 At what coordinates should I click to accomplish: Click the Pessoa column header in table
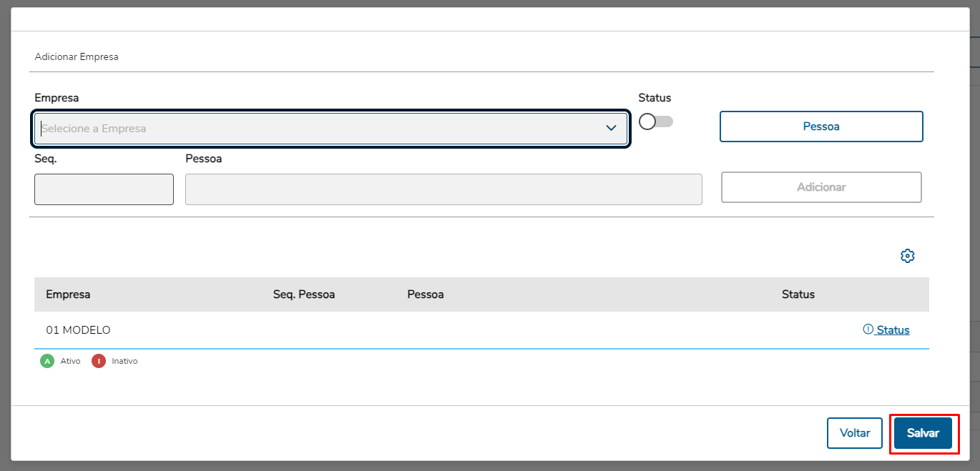pos(426,294)
